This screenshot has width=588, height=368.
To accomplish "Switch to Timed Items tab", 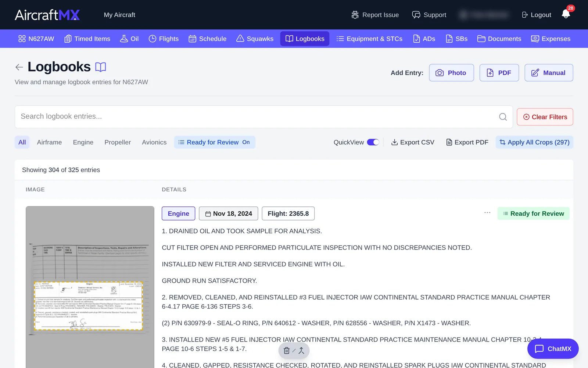I will coord(87,39).
